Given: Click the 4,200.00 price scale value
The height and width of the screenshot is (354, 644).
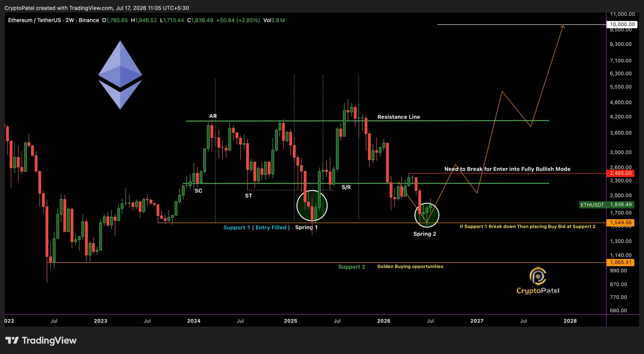Looking at the screenshot, I should coord(621,117).
